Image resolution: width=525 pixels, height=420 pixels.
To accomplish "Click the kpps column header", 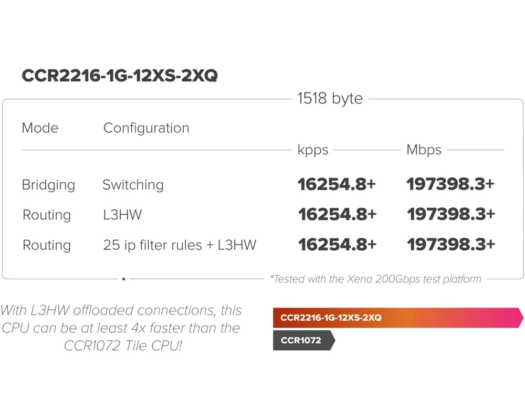I will click(x=313, y=150).
